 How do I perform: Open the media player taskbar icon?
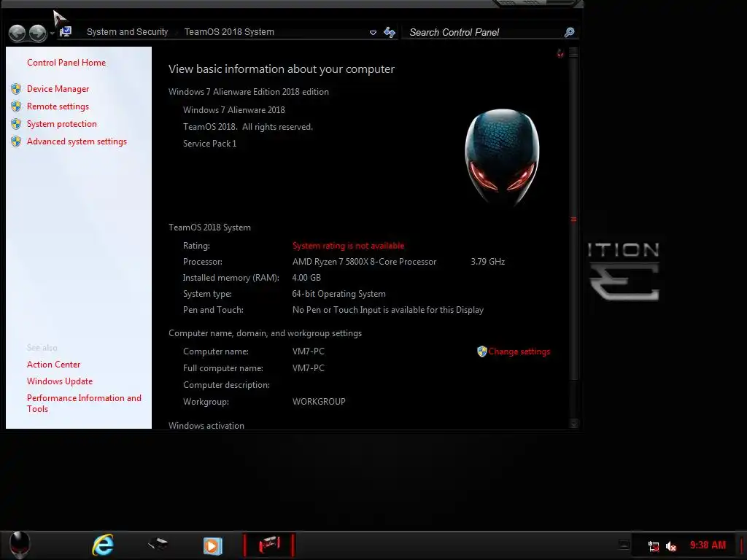(212, 545)
